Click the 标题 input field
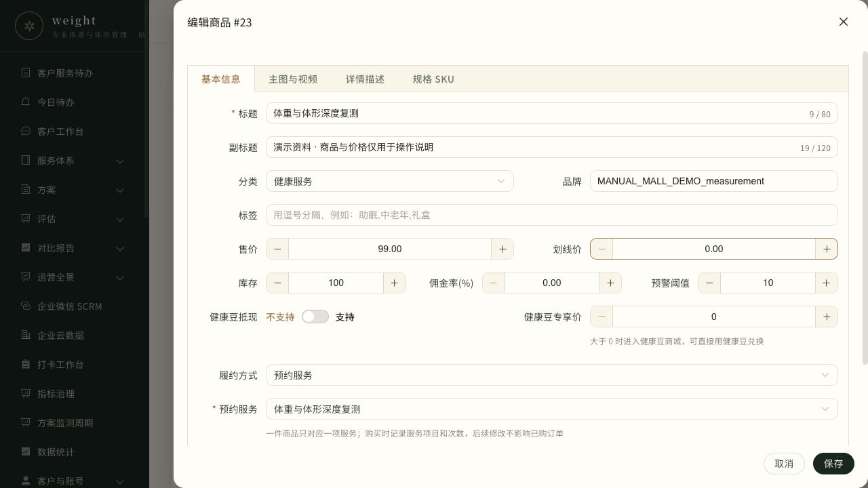This screenshot has width=868, height=488. pyautogui.click(x=552, y=113)
